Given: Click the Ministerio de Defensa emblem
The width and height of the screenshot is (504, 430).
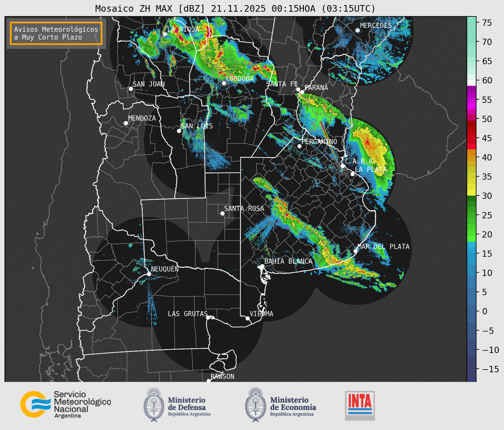Looking at the screenshot, I should [x=154, y=405].
